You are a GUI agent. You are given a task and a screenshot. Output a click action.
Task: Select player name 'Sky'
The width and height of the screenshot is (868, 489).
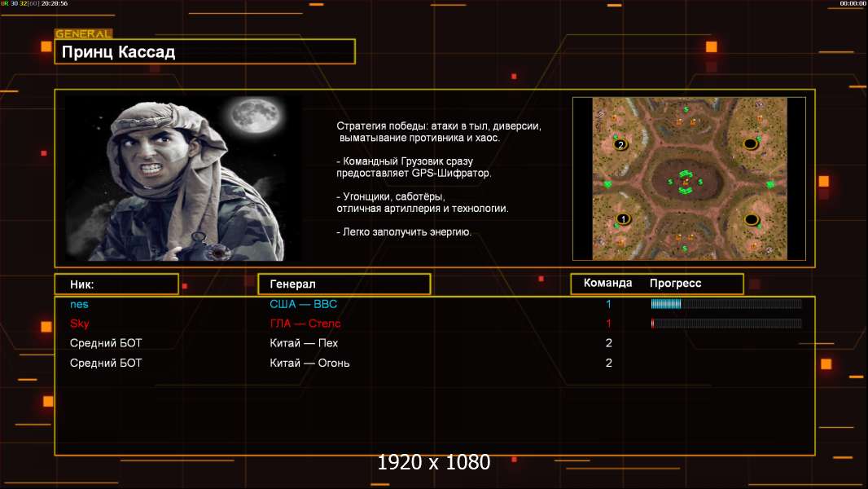coord(80,324)
